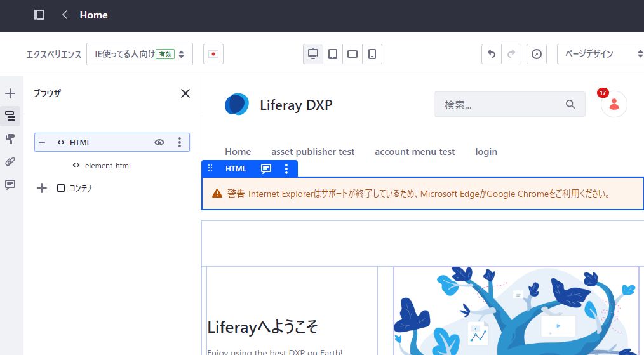Close the ブラウザ panel

185,93
